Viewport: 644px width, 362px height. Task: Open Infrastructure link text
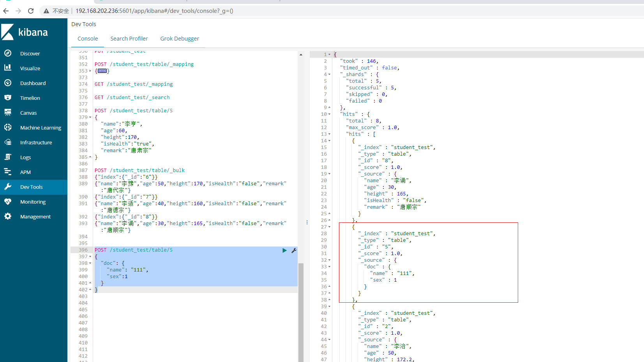pos(36,142)
